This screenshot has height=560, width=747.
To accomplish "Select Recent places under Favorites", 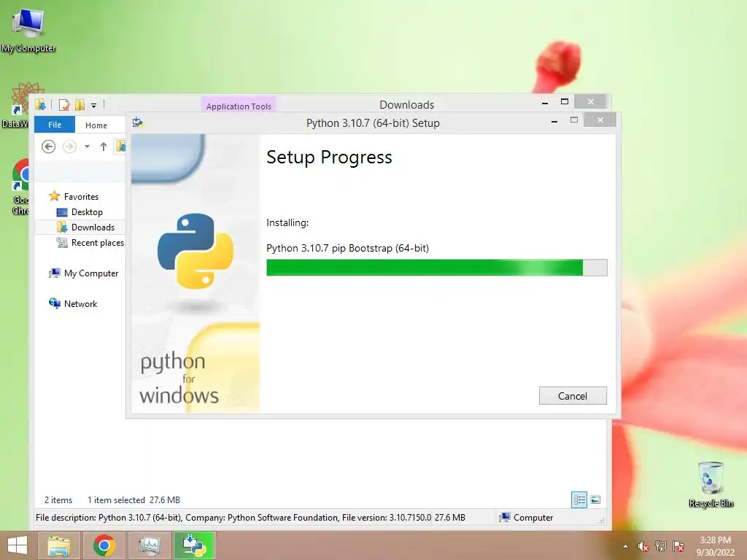I will tap(98, 242).
